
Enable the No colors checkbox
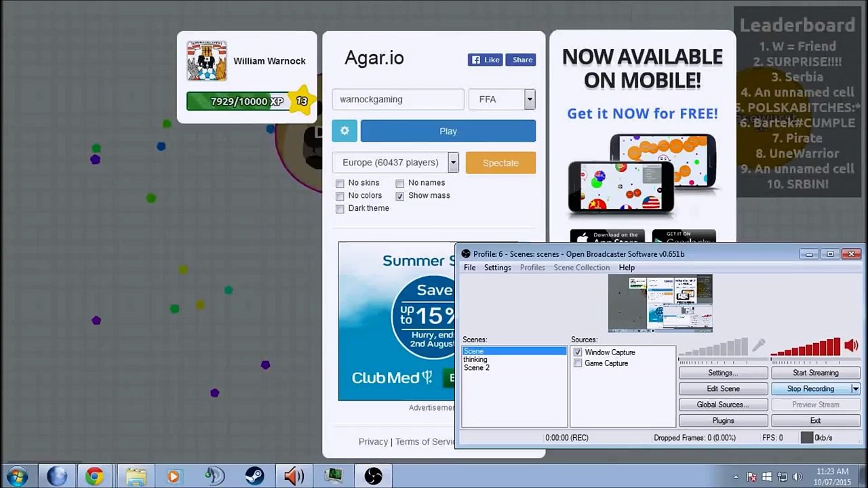tap(340, 196)
